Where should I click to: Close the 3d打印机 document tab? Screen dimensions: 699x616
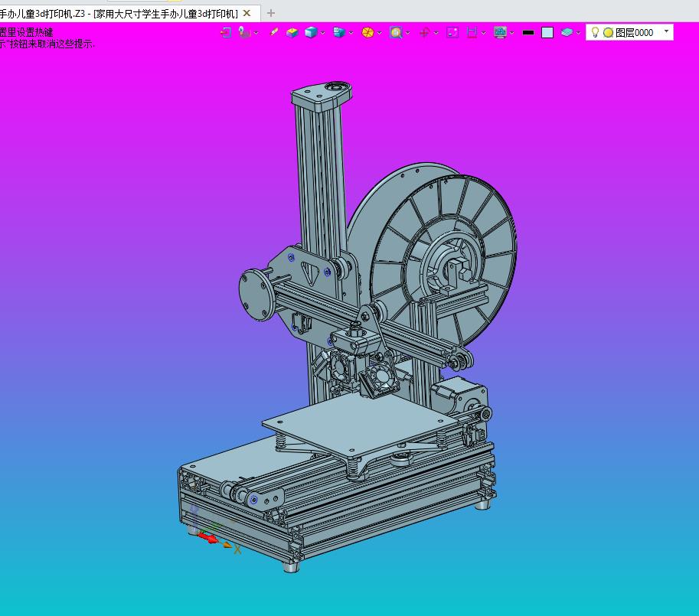coord(247,13)
